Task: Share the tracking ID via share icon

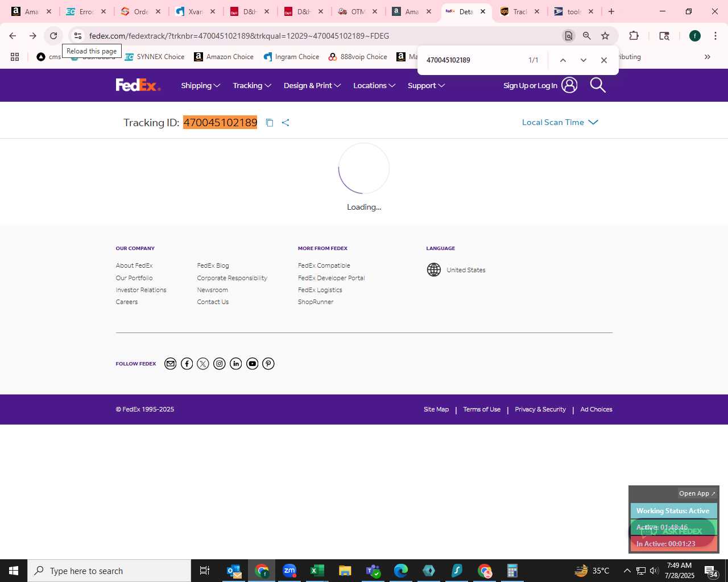Action: coord(286,123)
